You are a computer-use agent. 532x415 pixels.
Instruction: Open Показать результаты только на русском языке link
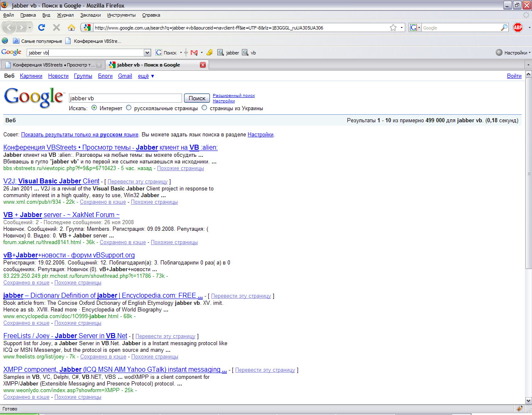pyautogui.click(x=80, y=135)
